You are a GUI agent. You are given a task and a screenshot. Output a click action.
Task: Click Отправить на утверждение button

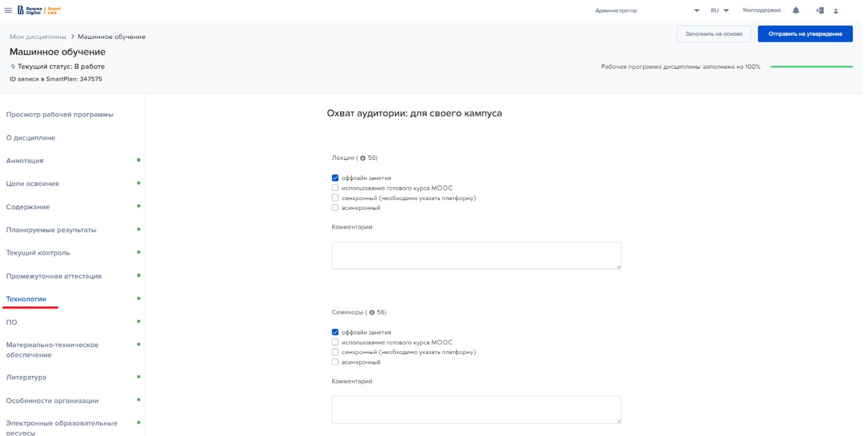pos(805,34)
